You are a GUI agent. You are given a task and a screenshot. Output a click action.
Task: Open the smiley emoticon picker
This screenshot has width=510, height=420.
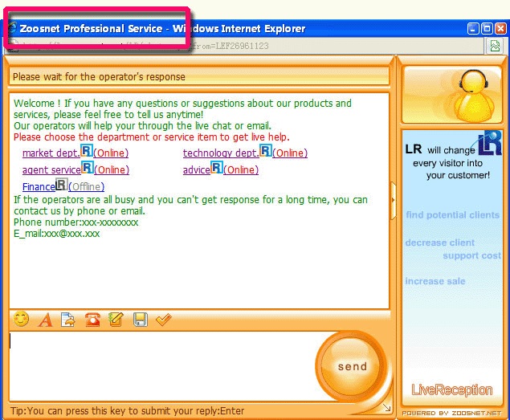coord(21,319)
